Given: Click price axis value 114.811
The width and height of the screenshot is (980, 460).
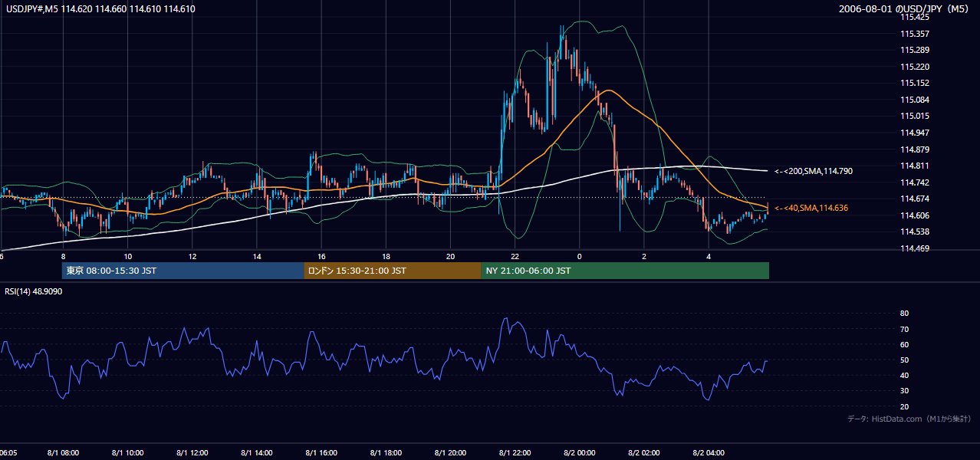Looking at the screenshot, I should (916, 166).
